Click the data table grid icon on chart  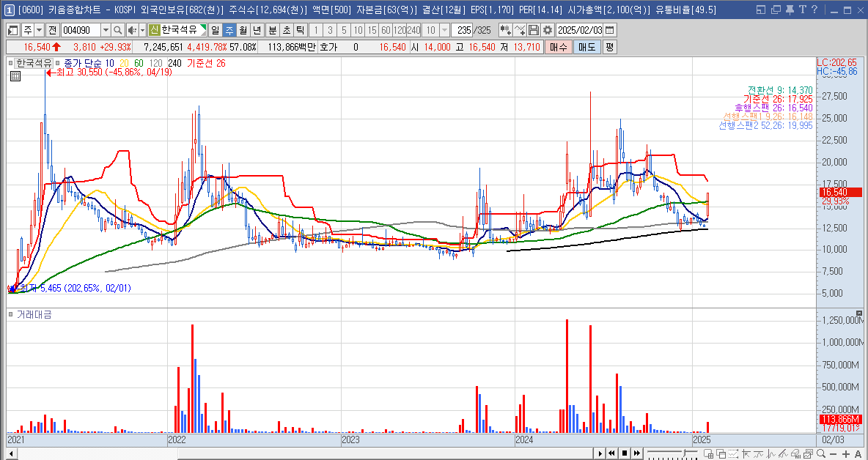click(x=15, y=76)
